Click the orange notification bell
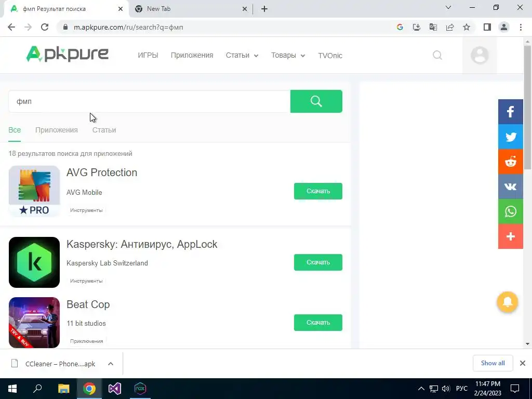532x399 pixels. 507,302
